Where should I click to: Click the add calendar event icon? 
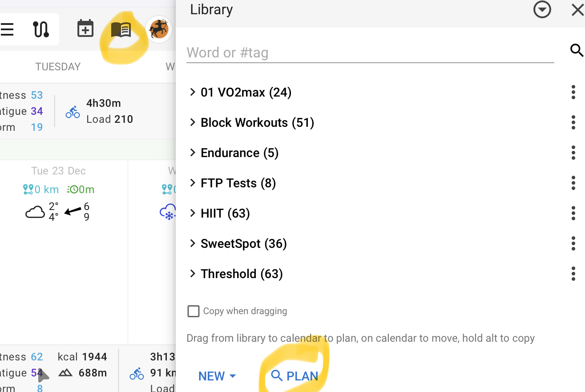(85, 29)
